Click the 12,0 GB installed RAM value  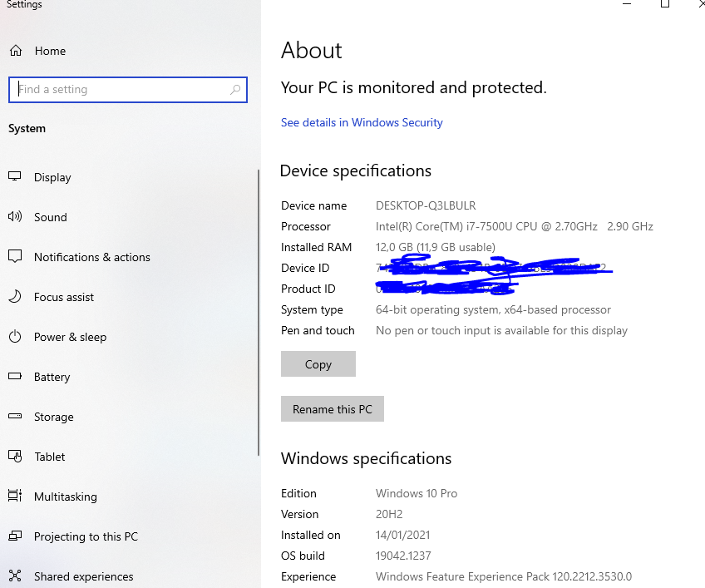(436, 247)
